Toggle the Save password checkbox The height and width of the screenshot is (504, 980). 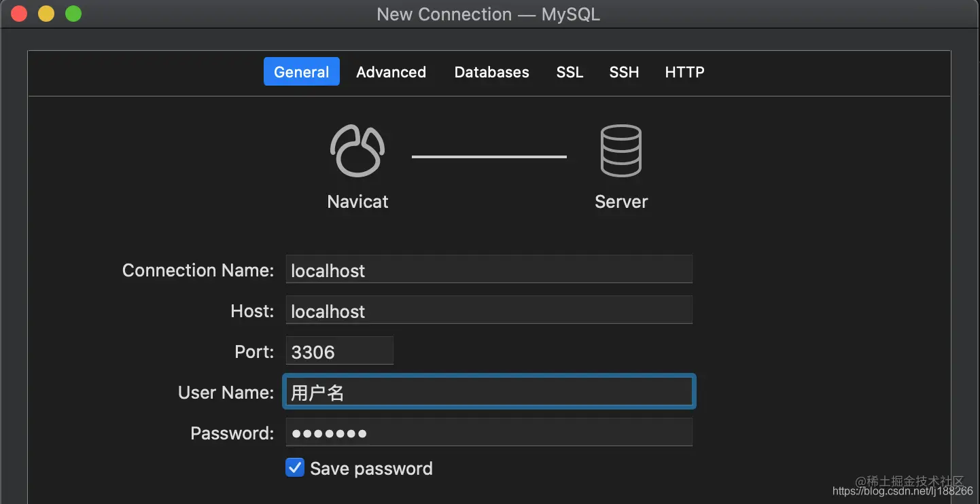295,468
